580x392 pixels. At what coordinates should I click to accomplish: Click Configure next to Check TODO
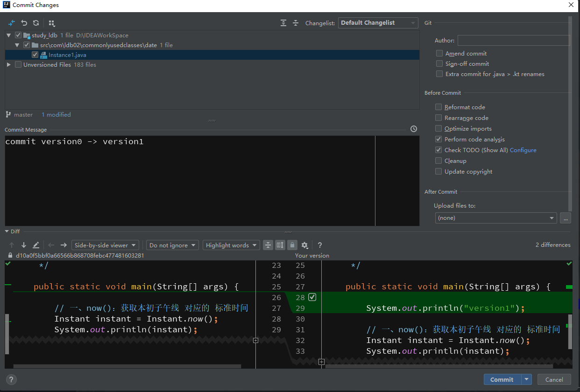(x=523, y=150)
